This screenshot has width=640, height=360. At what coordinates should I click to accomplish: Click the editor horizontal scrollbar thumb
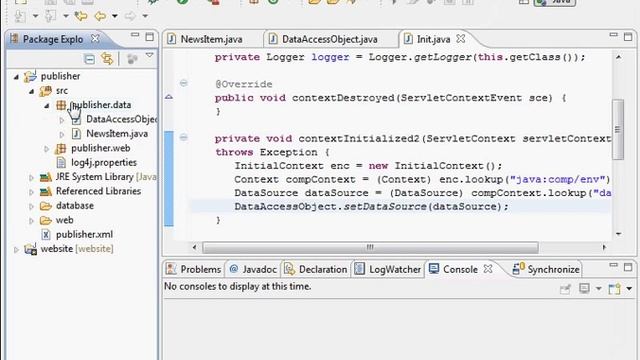(x=370, y=247)
